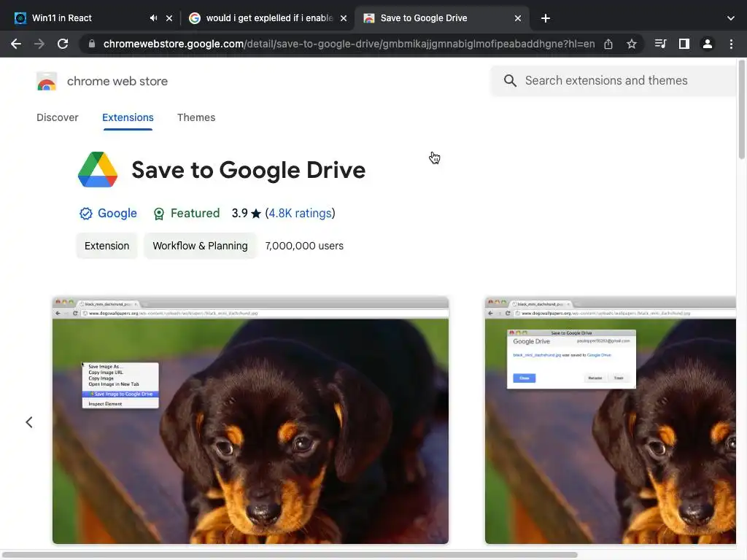Screen dimensions: 747x560
Task: Open the 4.8K ratings link
Action: pos(300,214)
